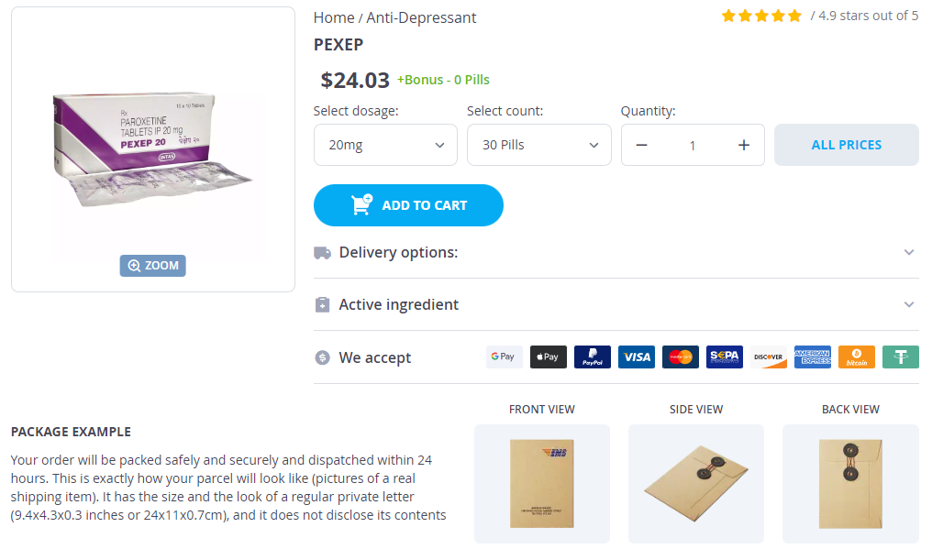Click the Mastercard payment icon
932x560 pixels.
[x=680, y=357]
